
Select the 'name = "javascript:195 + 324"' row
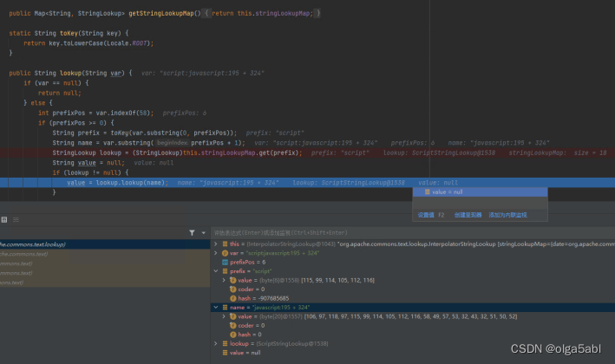tap(413, 307)
